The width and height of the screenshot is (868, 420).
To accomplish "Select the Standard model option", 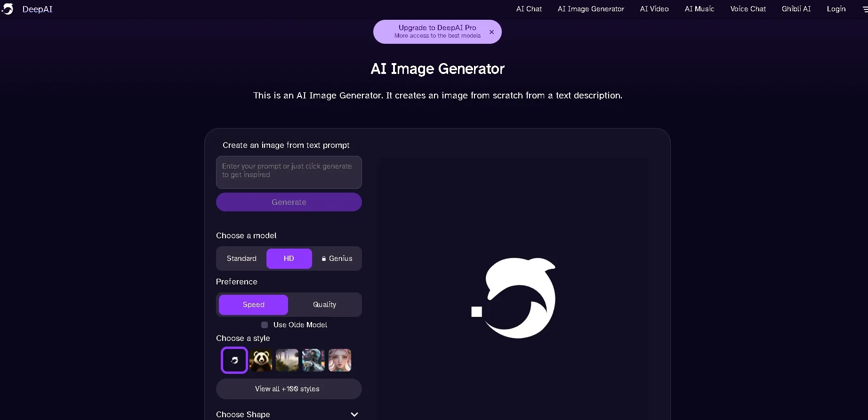I will [241, 258].
